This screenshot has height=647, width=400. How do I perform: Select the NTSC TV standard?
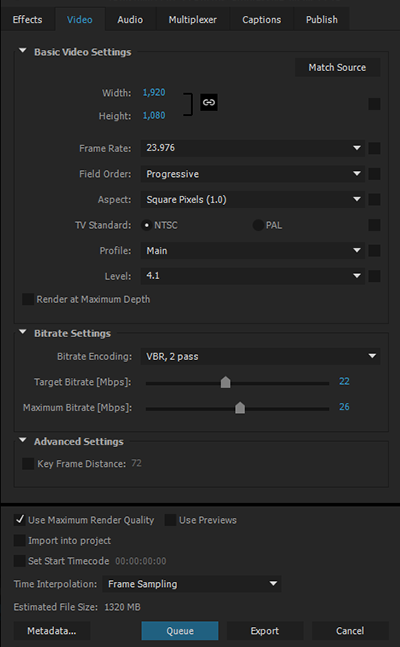click(x=147, y=225)
